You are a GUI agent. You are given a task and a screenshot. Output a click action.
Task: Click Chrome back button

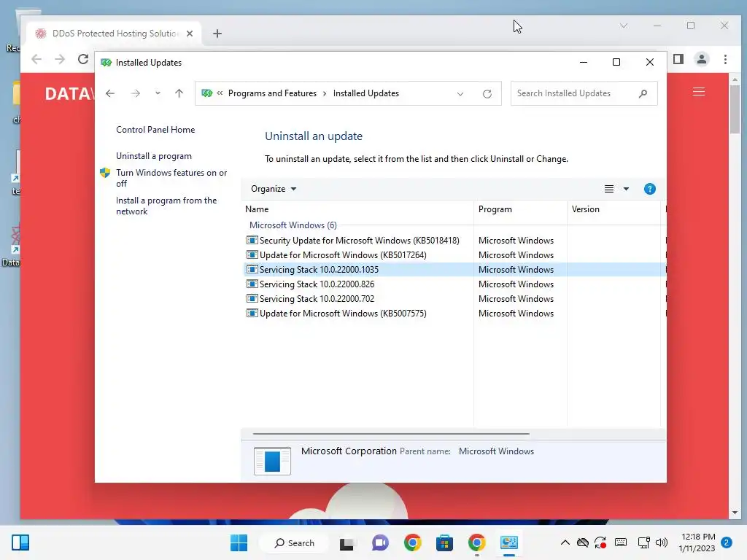pyautogui.click(x=36, y=59)
